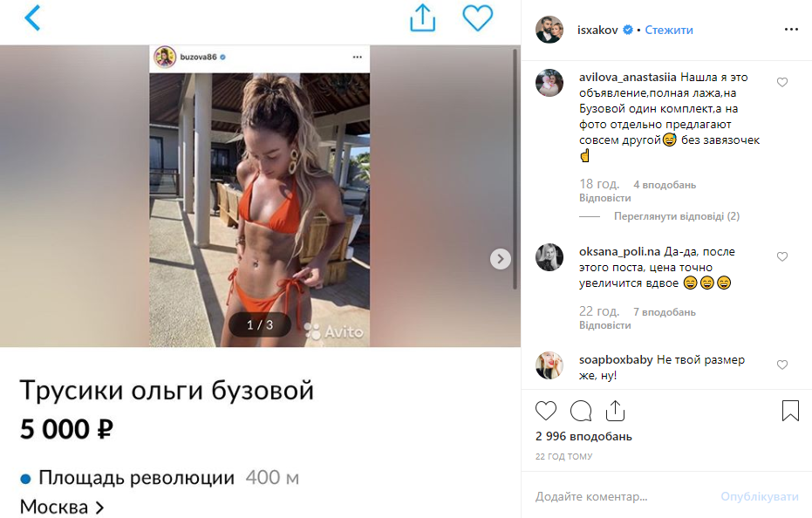The image size is (812, 518).
Task: Click the Додайте коментар input field
Action: (621, 497)
